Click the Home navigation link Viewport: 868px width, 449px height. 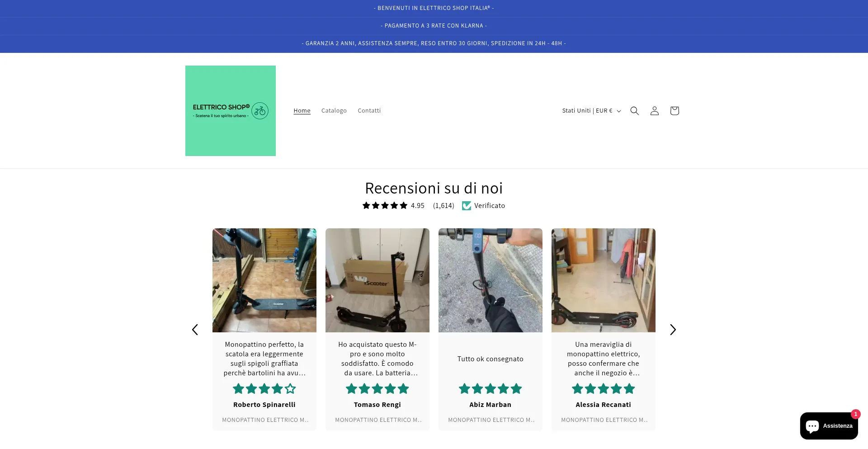coord(302,110)
